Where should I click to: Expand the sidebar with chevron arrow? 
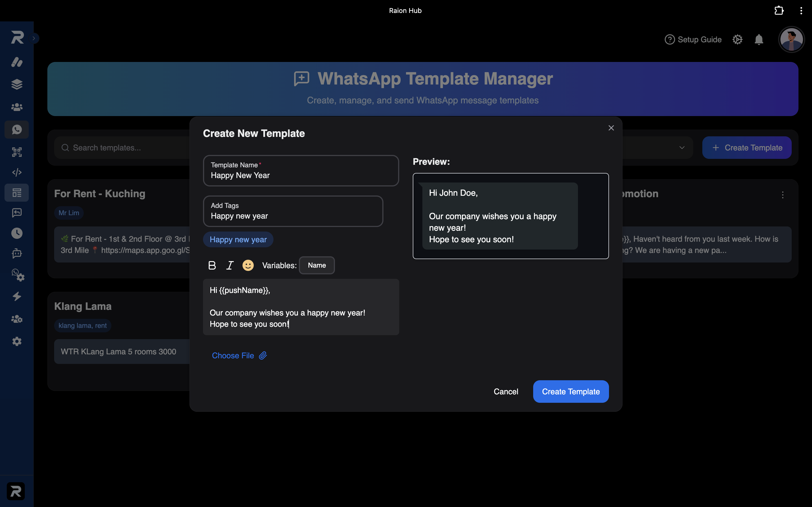pos(34,38)
